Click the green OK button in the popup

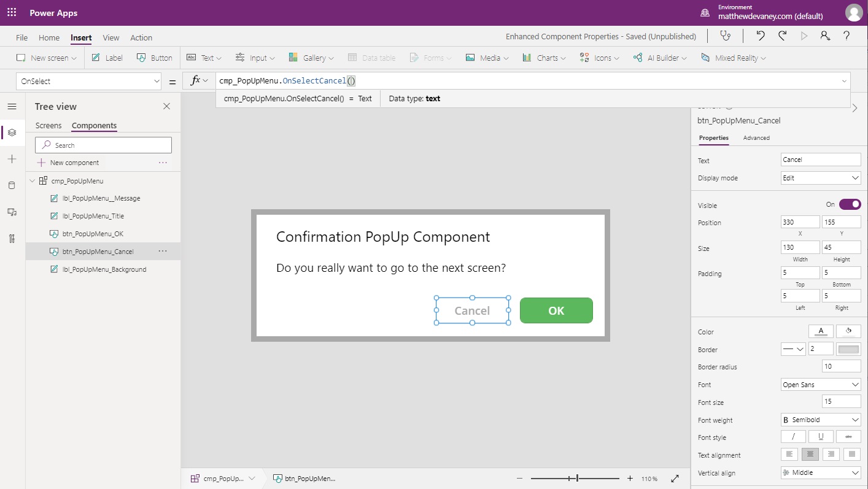[x=556, y=310]
